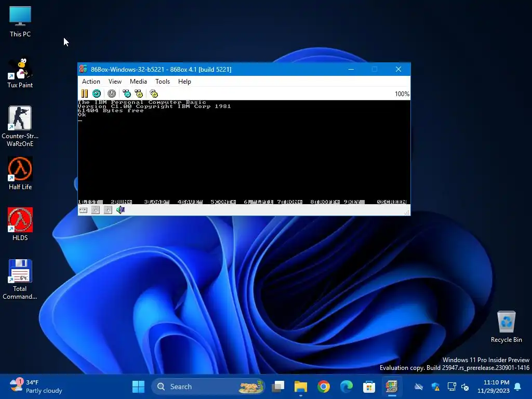Click the Windows Security warning tray icon
This screenshot has height=399, width=532.
436,387
